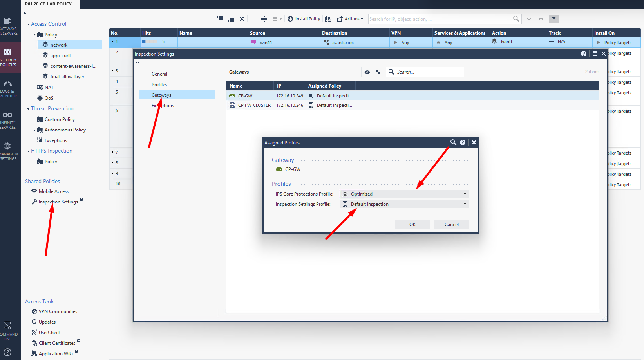Viewport: 644px width, 360px height.
Task: Collapse the HTTPS Inspection tree section
Action: point(28,151)
